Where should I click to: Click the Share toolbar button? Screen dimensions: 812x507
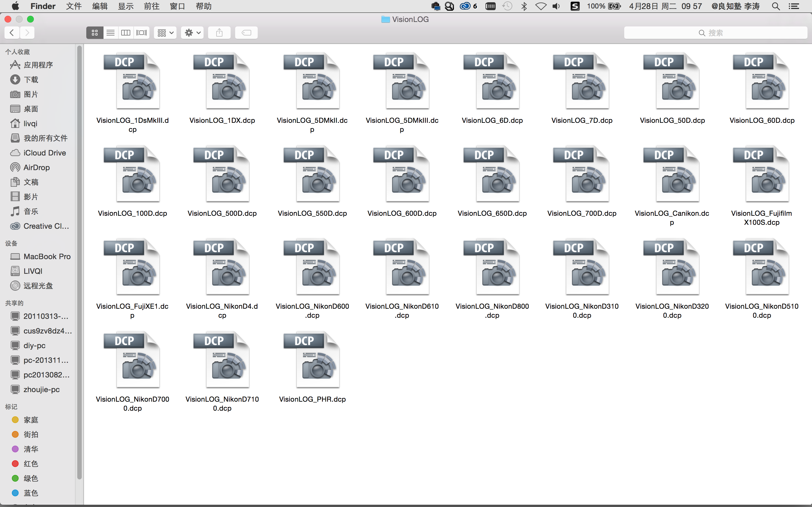[219, 32]
